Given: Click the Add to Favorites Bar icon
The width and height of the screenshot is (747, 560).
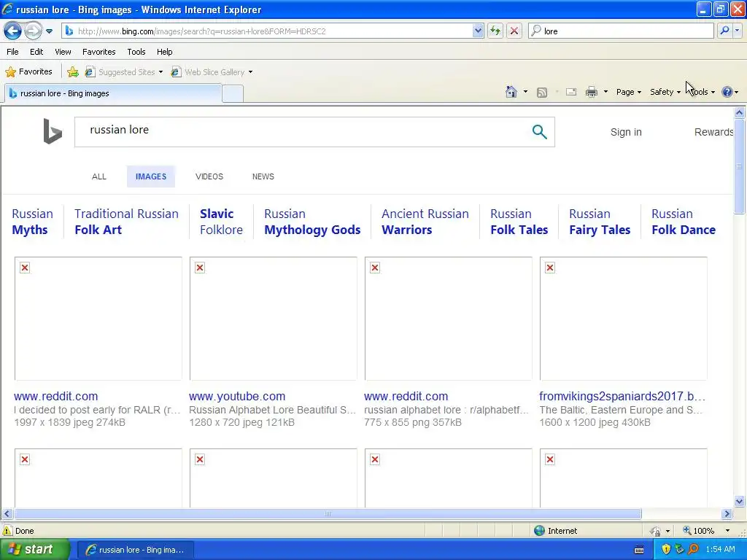Looking at the screenshot, I should point(73,72).
